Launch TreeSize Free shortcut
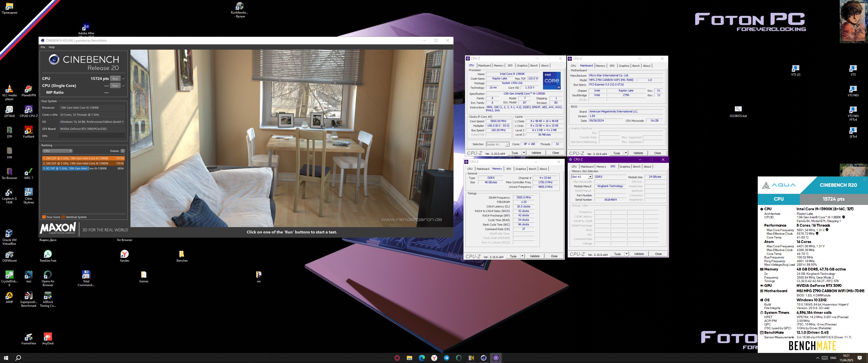 click(x=48, y=256)
